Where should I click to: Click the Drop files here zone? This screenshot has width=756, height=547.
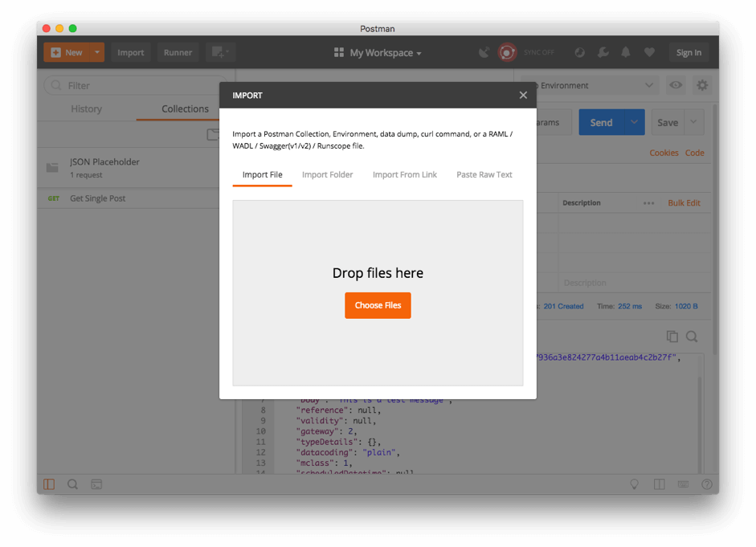tap(378, 293)
